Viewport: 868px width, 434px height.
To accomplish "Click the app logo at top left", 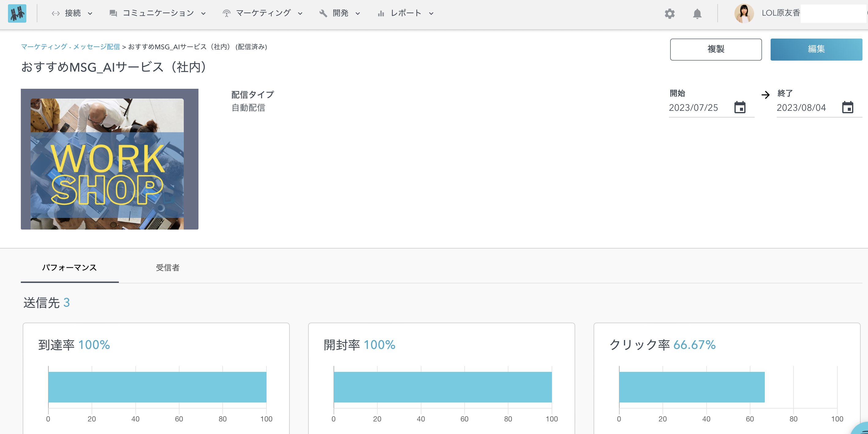I will (x=17, y=14).
